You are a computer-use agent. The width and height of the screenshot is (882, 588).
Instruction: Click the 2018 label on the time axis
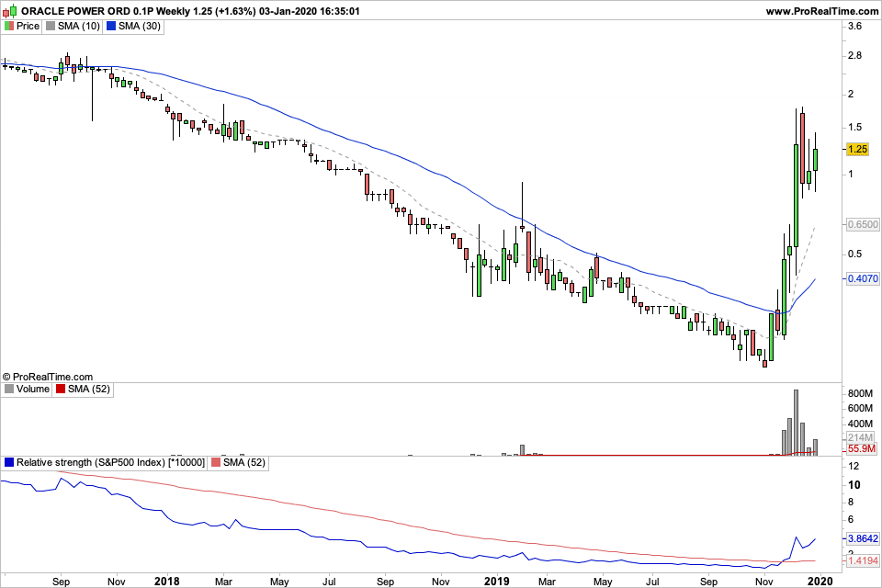167,582
